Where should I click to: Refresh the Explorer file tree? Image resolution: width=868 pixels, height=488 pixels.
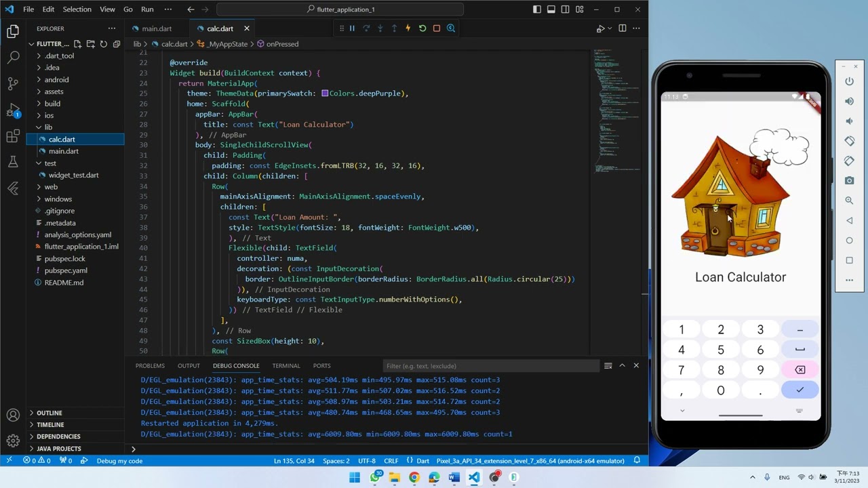tap(104, 44)
